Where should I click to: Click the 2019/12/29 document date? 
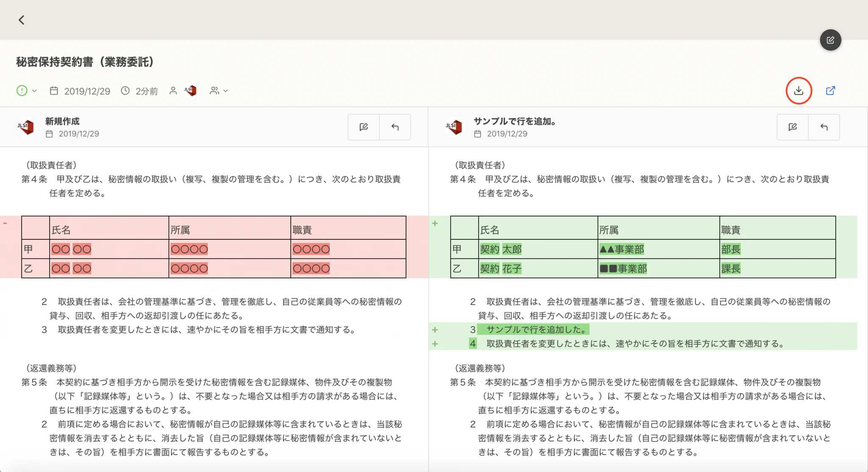coord(87,91)
